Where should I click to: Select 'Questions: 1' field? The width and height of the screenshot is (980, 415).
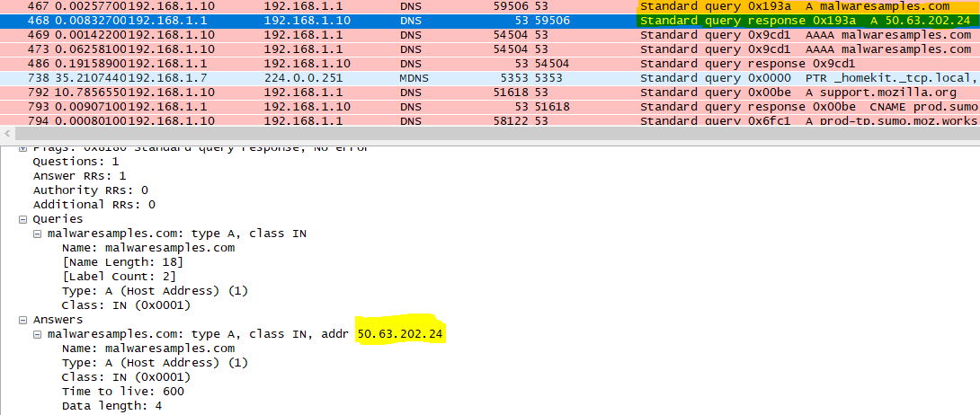tap(76, 162)
